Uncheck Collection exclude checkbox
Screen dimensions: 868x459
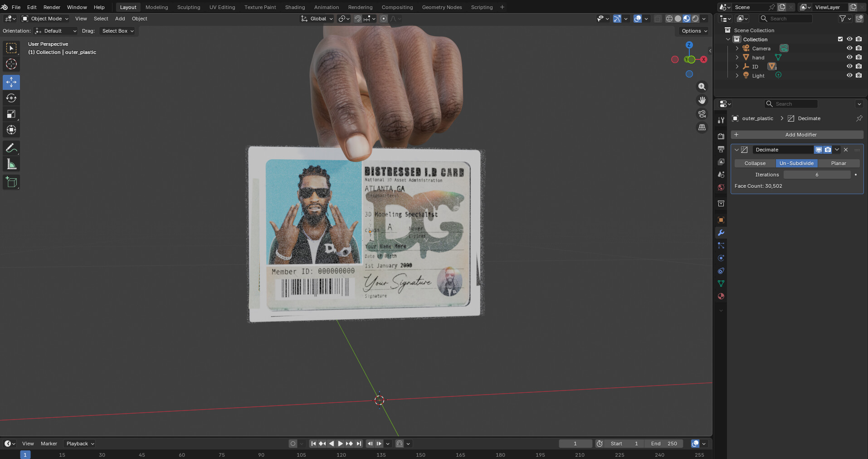pyautogui.click(x=840, y=39)
